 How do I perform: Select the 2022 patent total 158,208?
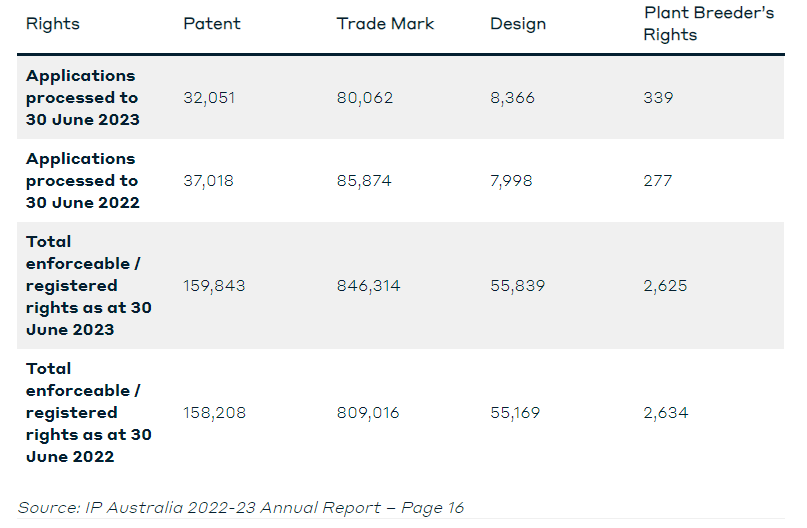215,413
